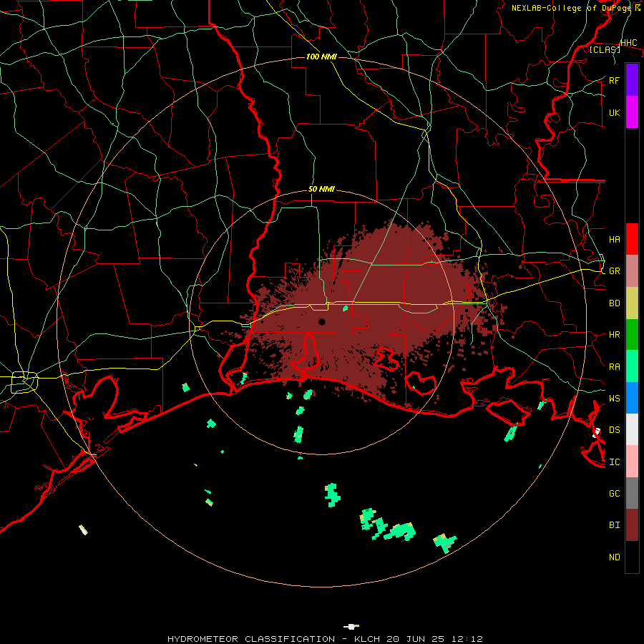
Task: Click the purple RF color swatch in legend
Action: tap(632, 79)
